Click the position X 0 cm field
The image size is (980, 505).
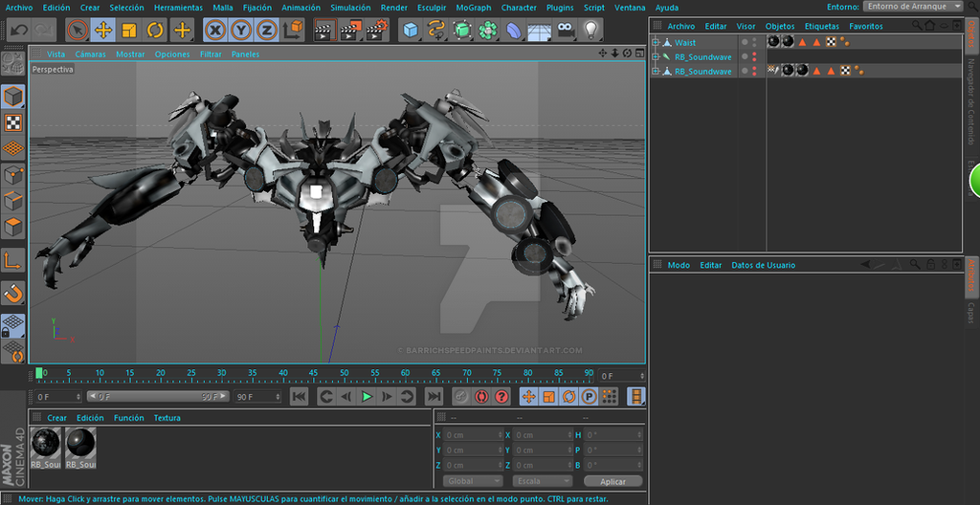[x=474, y=435]
